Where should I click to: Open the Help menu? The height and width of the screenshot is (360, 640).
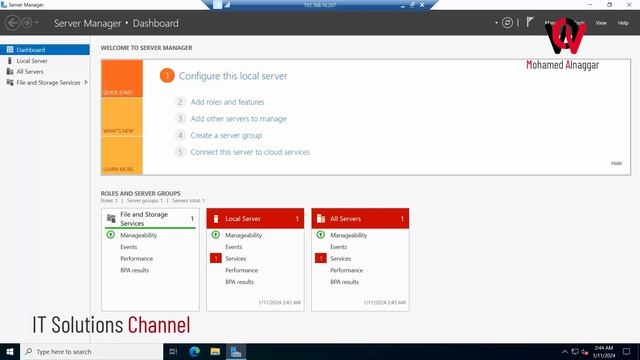click(623, 23)
